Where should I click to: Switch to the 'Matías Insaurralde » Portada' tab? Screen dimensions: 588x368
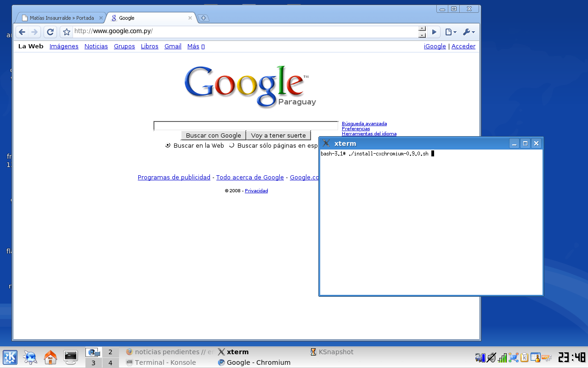coord(61,18)
